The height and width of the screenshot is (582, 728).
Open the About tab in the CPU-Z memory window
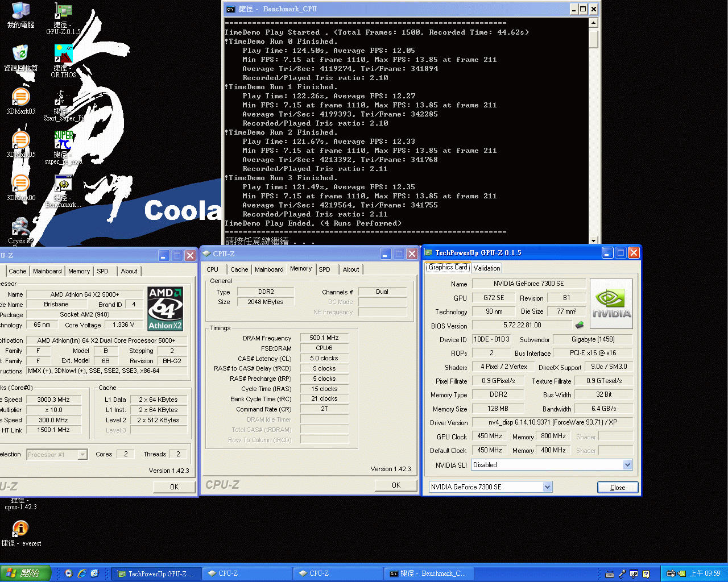pyautogui.click(x=351, y=269)
